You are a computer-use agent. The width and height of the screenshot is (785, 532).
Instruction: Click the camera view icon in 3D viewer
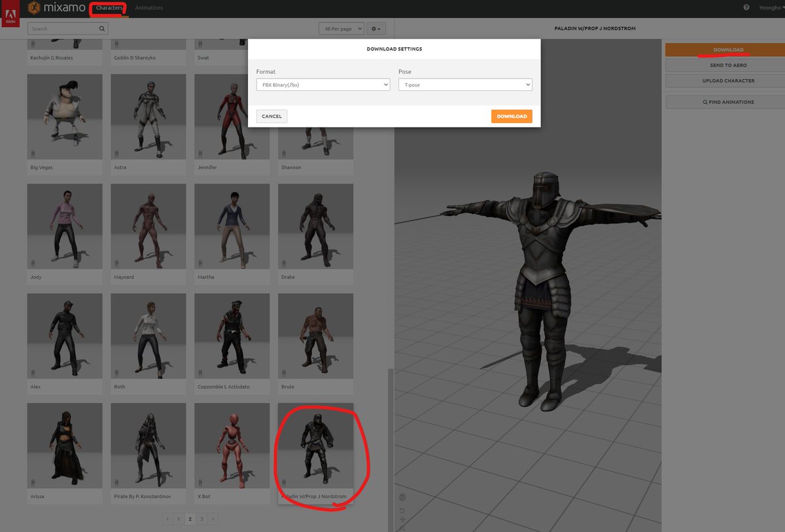pos(402,497)
